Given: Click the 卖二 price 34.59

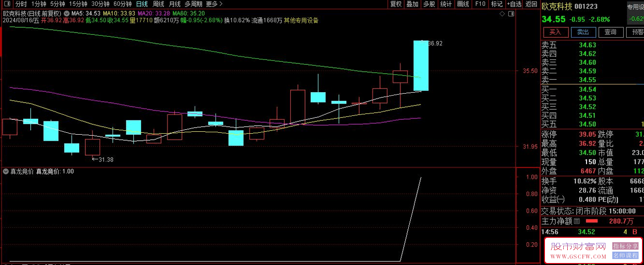Looking at the screenshot, I should (587, 71).
